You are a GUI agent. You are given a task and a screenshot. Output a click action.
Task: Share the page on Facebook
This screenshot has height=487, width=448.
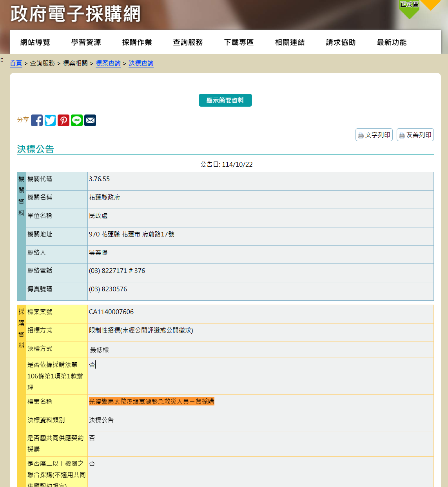tap(37, 120)
